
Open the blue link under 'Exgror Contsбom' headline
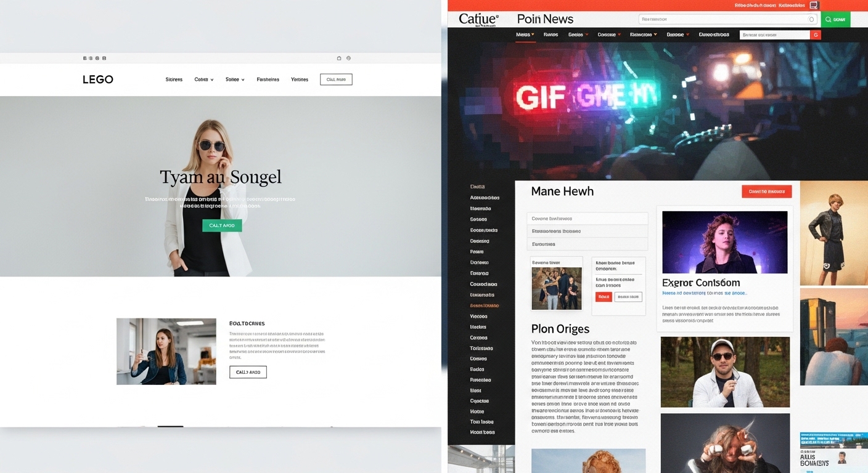point(705,293)
